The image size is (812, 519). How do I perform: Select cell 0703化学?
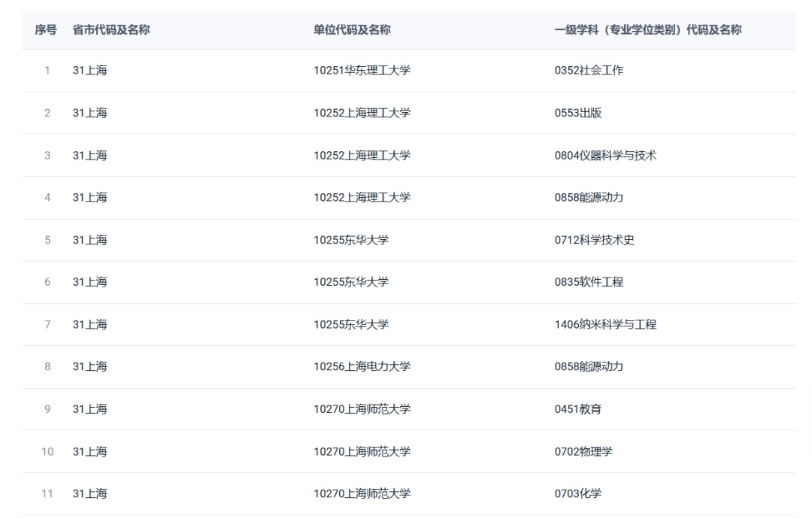click(578, 493)
